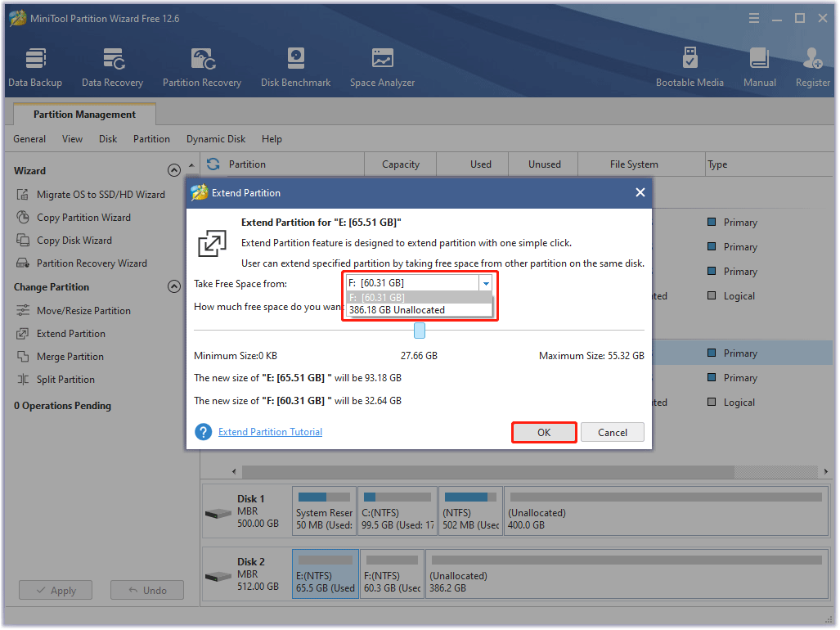Screen dimensions: 840x630
Task: Select Data Backup
Action: point(35,65)
